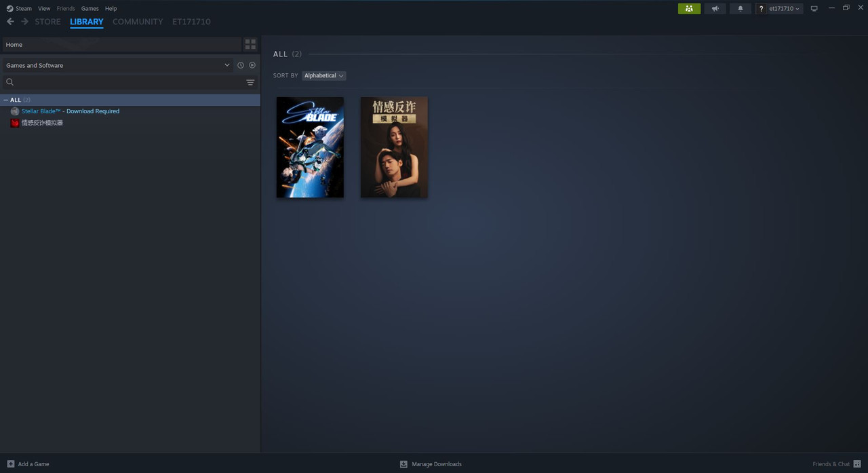Image resolution: width=868 pixels, height=473 pixels.
Task: Click the Manage Downloads arrow icon
Action: tap(403, 464)
